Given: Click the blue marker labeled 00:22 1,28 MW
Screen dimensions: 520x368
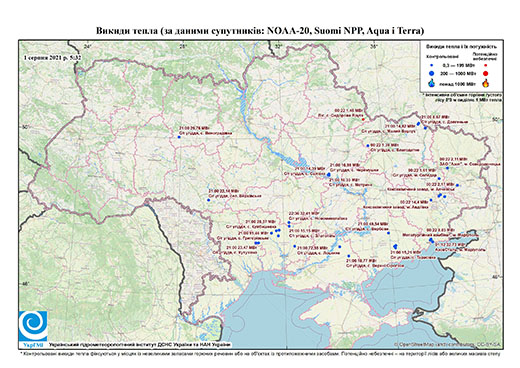Looking at the screenshot, I should 368,146.
